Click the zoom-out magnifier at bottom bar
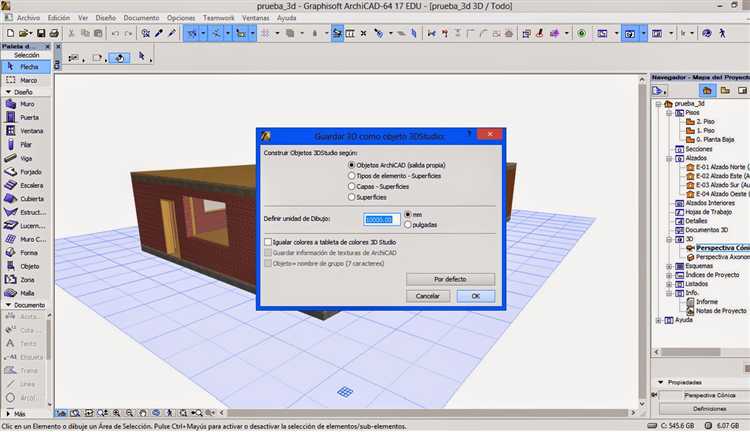Image resolution: width=750 pixels, height=432 pixels. [130, 412]
